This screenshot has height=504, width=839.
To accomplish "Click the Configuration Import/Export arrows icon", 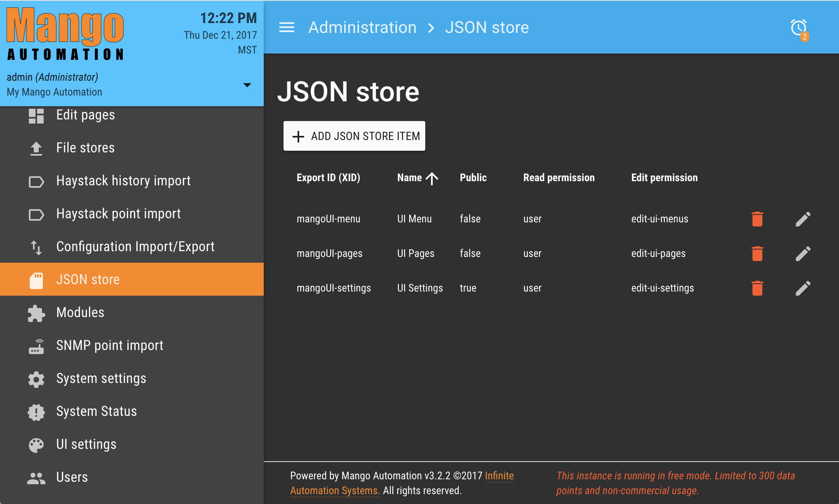I will pyautogui.click(x=36, y=247).
